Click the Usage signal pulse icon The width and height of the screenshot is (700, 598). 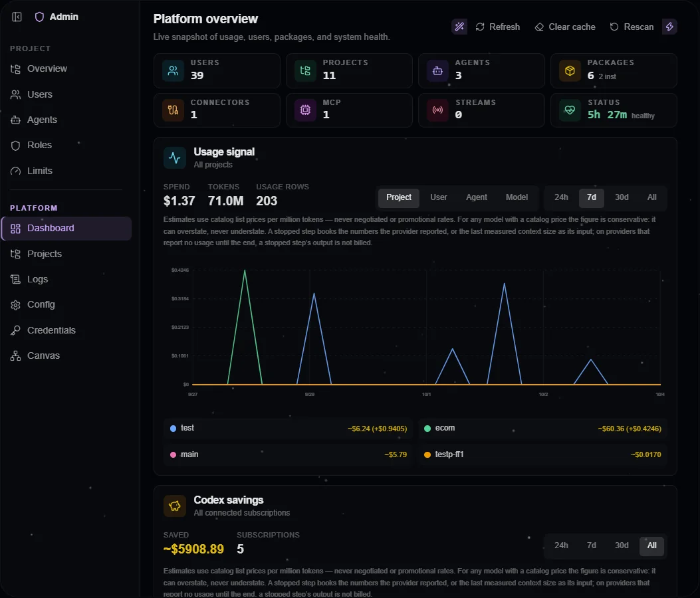pyautogui.click(x=175, y=157)
